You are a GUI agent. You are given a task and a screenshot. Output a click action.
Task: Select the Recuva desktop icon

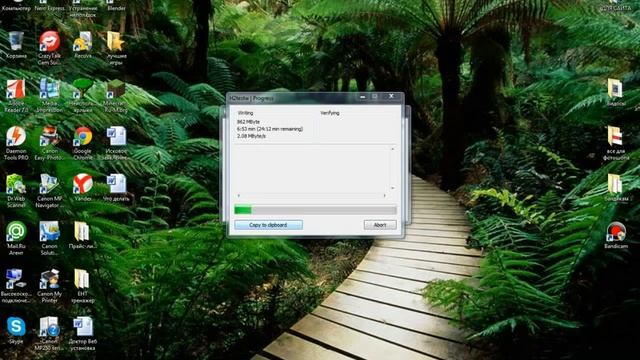(x=83, y=45)
